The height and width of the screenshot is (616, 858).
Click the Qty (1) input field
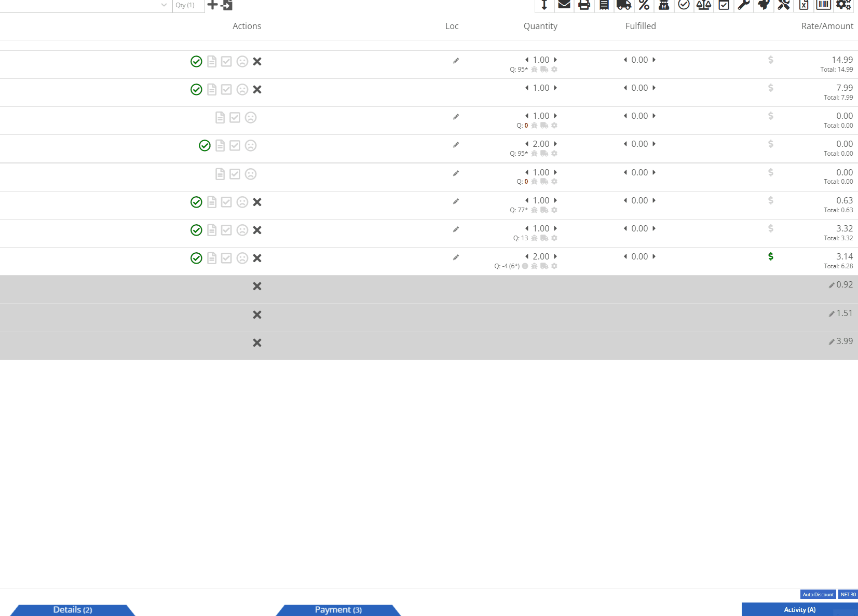point(188,5)
